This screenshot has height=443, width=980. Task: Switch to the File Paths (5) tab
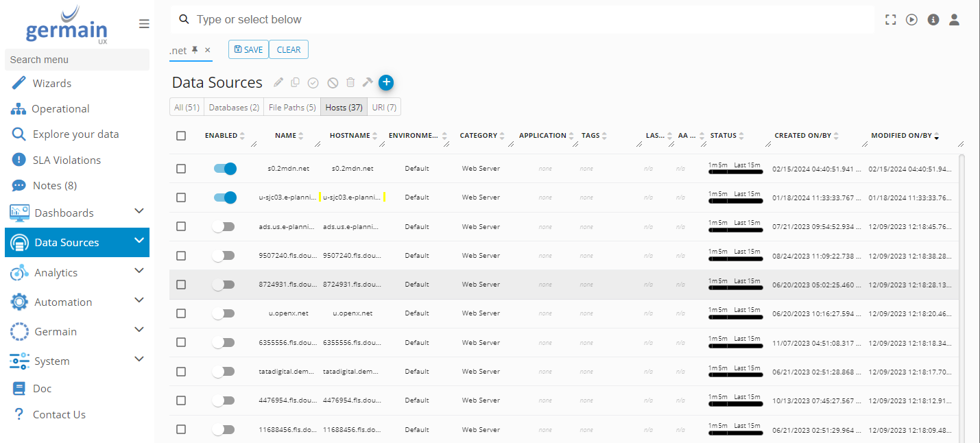point(292,108)
